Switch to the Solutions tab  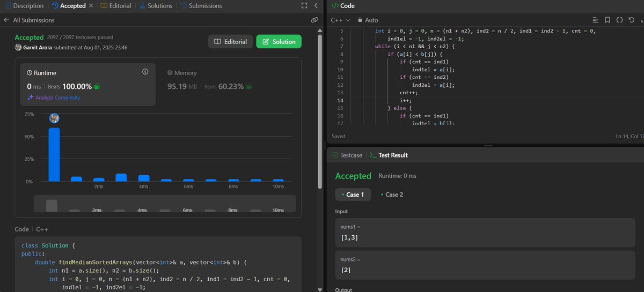pos(156,5)
